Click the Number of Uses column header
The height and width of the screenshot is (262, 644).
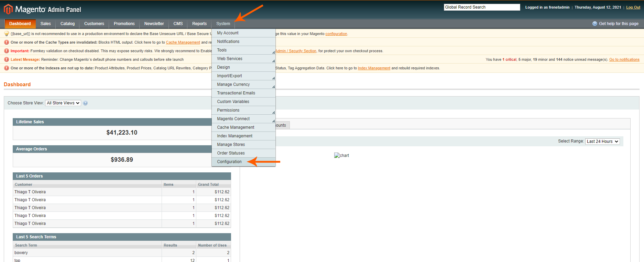[214, 245]
